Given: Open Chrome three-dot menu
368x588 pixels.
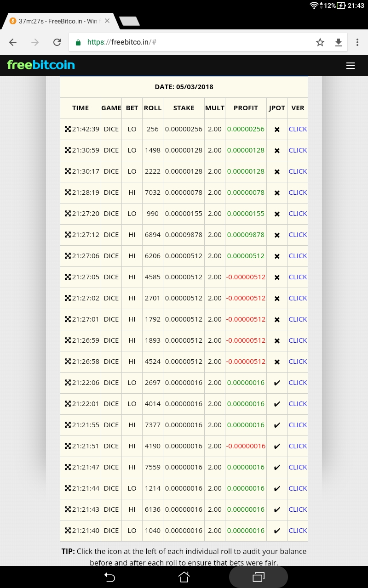Looking at the screenshot, I should point(357,42).
